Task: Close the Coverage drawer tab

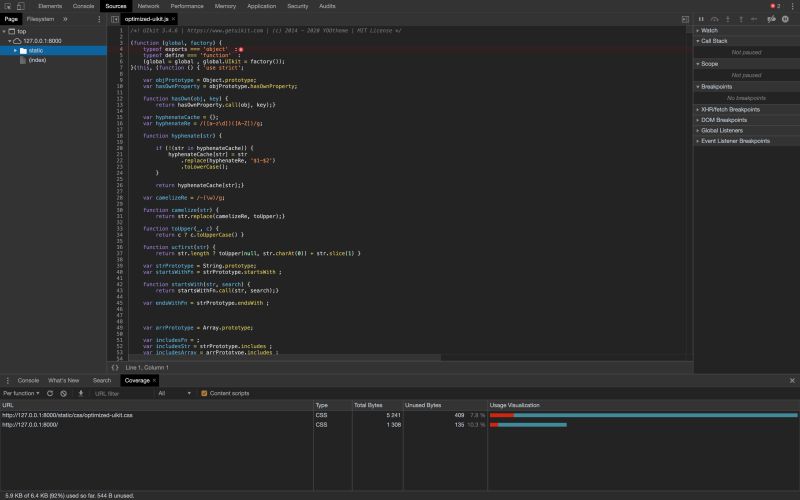Action: pos(154,381)
